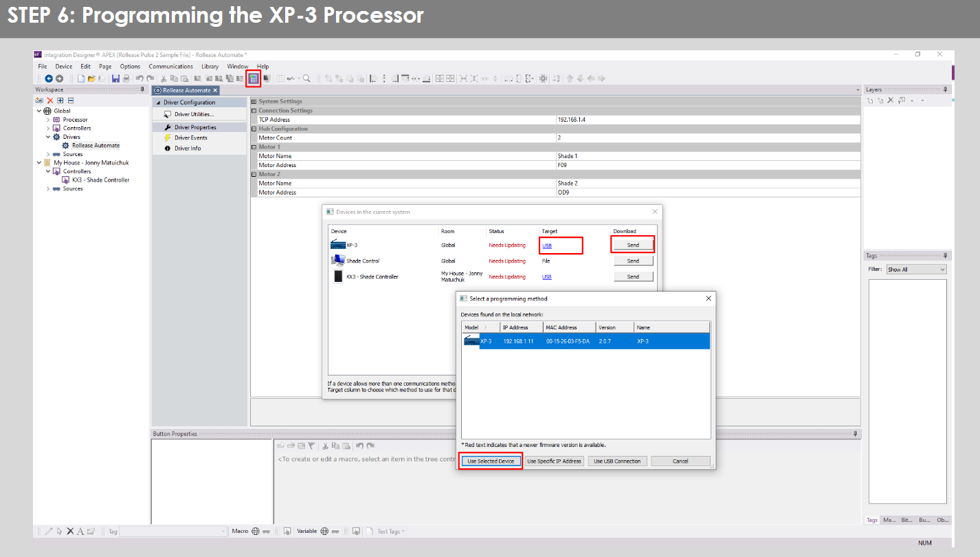Click the back navigation arrow icon
Screen dimensions: 980x557
click(49, 78)
